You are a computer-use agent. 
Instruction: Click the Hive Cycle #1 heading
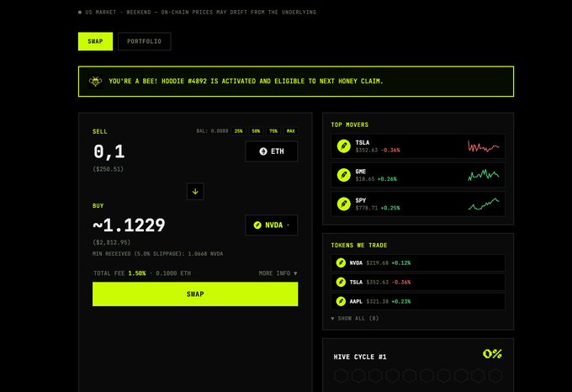[x=360, y=357]
